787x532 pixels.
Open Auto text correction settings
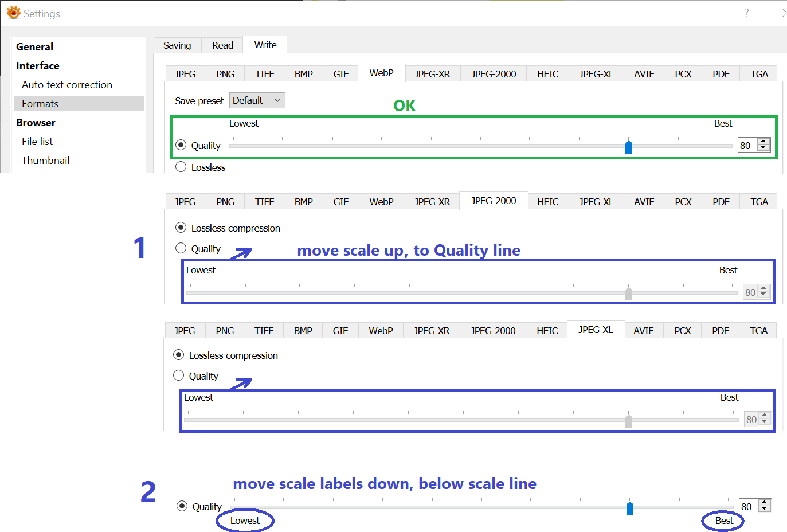tap(67, 85)
